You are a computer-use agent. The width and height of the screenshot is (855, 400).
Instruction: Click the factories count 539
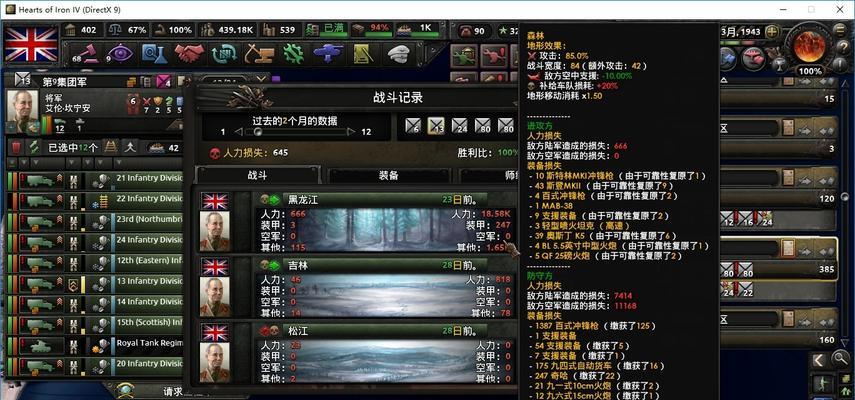287,30
